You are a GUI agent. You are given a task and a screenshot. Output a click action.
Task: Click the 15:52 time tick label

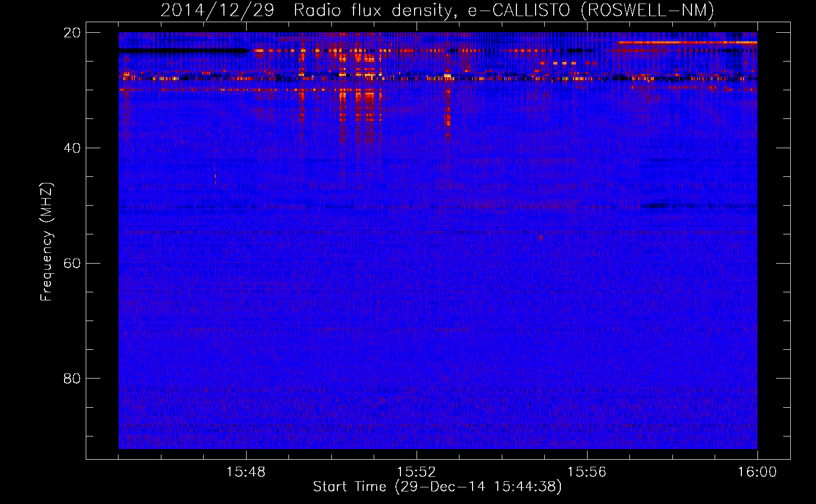pos(416,472)
